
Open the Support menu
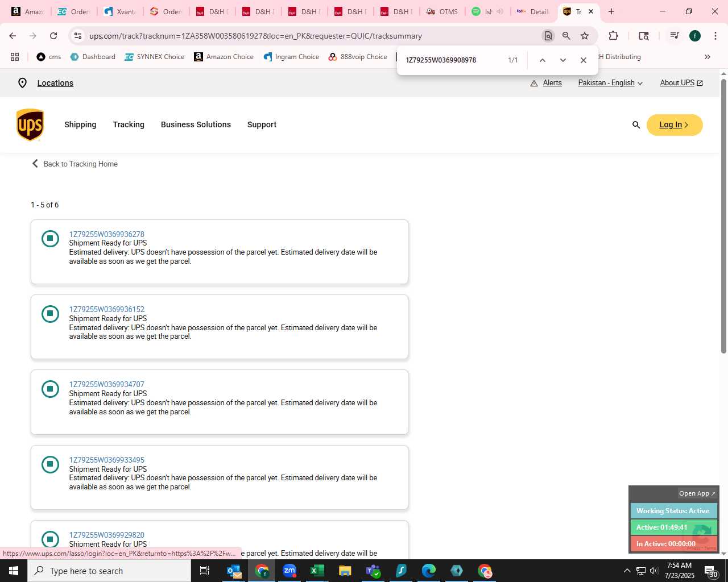point(262,124)
